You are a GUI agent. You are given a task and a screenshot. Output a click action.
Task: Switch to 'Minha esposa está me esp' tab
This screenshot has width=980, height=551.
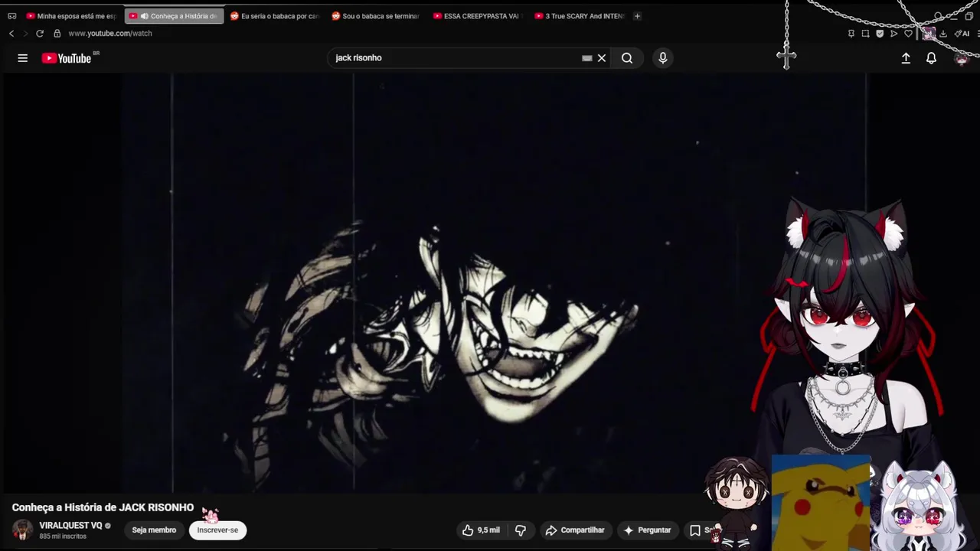click(71, 16)
